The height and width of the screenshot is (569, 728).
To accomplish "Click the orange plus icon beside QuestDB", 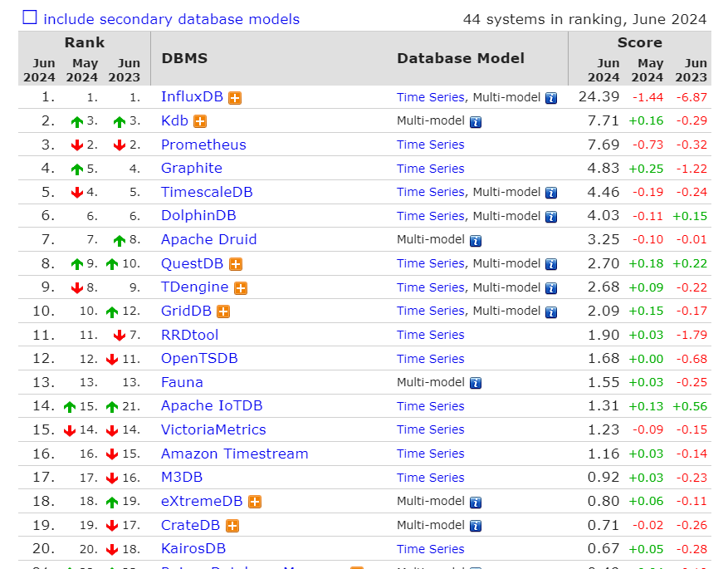I will tap(236, 264).
